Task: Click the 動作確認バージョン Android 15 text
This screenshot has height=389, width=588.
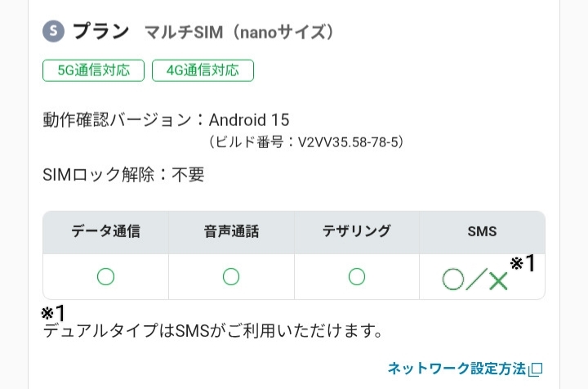Action: 166,120
